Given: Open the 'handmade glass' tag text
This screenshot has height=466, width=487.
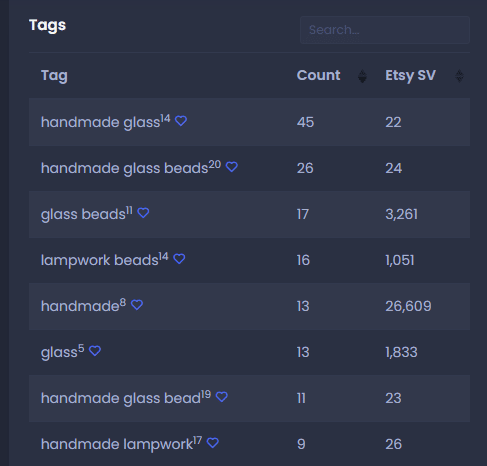Looking at the screenshot, I should coord(100,122).
